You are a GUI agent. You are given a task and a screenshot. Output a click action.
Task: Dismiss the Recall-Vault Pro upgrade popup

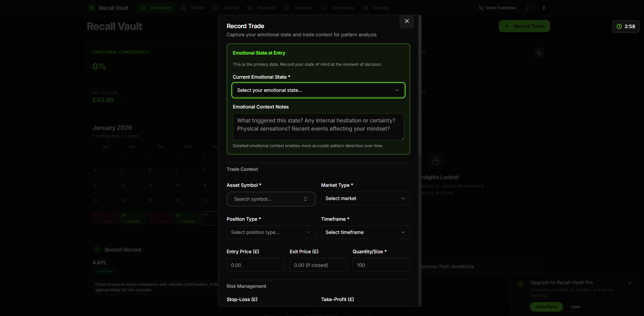(x=630, y=283)
